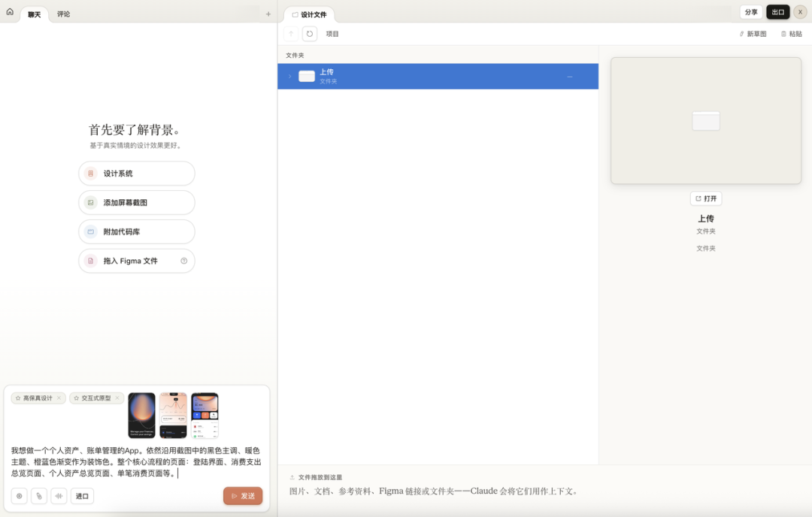812x517 pixels.
Task: Click the refresh icon in file toolbar
Action: 309,34
